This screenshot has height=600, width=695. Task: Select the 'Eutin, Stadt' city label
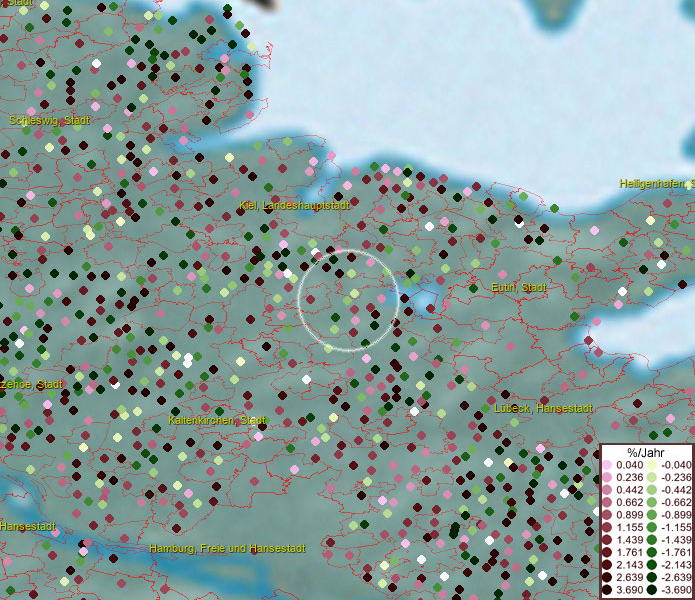(519, 288)
